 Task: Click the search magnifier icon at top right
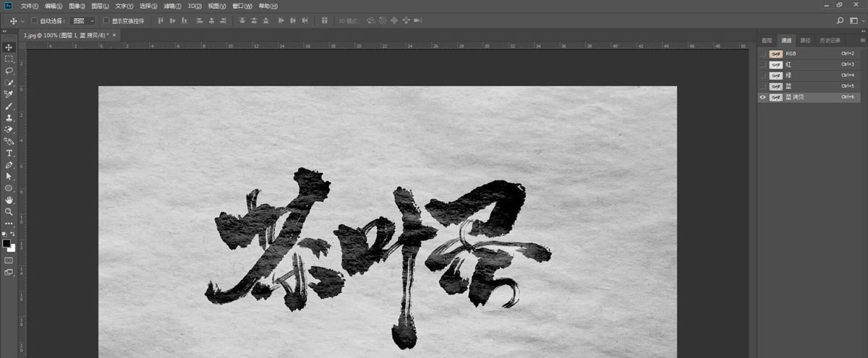[x=840, y=20]
